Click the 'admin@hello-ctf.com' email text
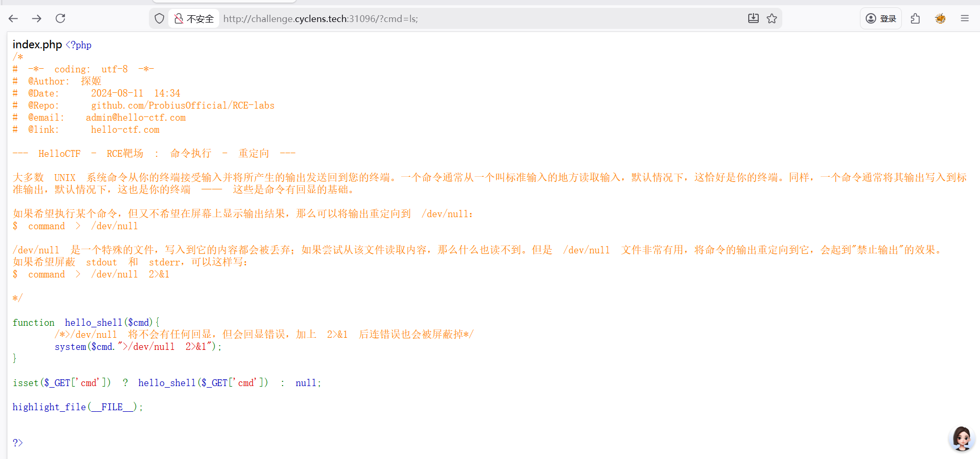 click(x=136, y=118)
